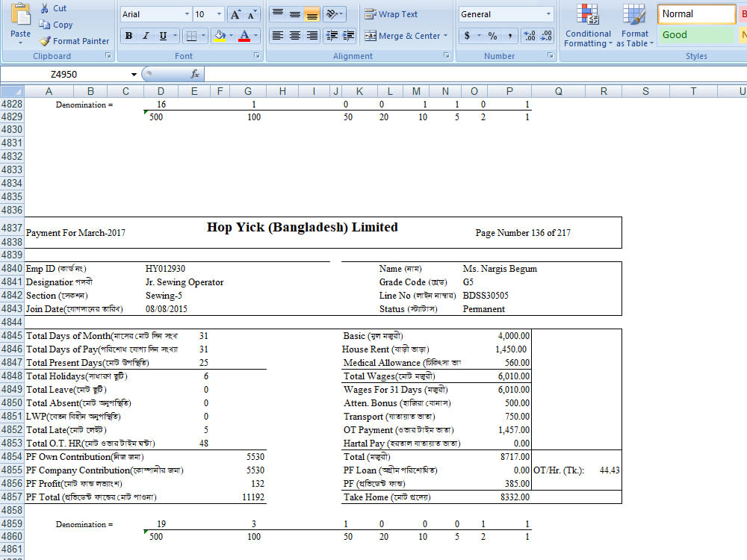Image resolution: width=747 pixels, height=560 pixels.
Task: Click the Name Box showing Z4950
Action: pos(64,74)
